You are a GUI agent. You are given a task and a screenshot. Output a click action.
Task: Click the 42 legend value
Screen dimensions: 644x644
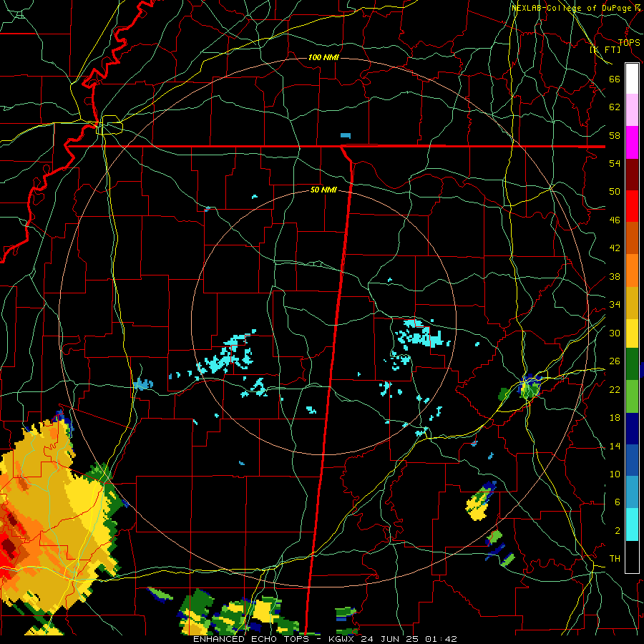[x=615, y=248]
